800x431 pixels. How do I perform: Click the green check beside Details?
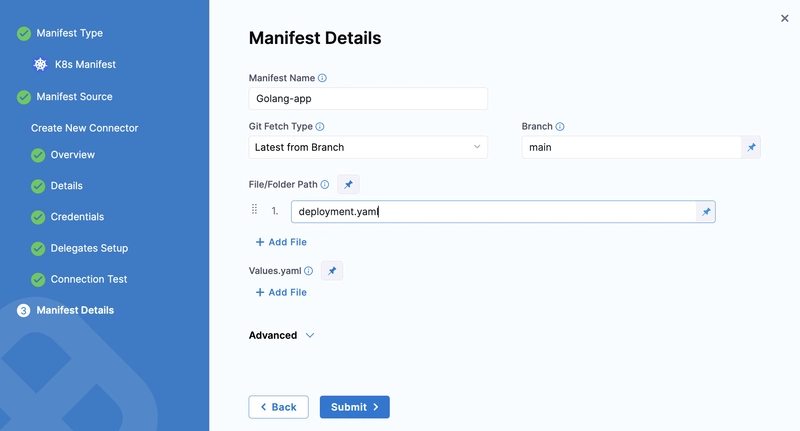tap(38, 186)
